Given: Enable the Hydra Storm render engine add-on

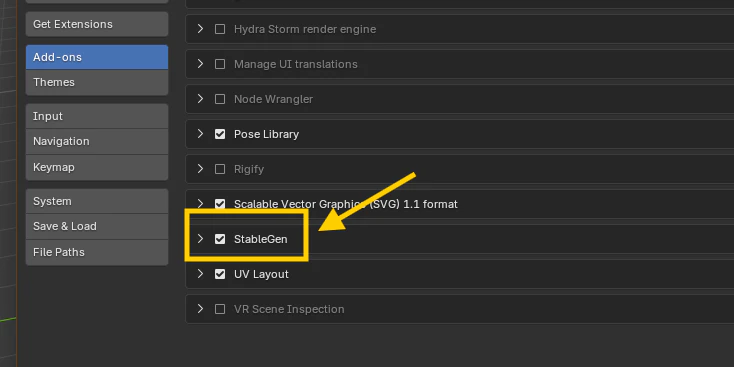Looking at the screenshot, I should pos(220,29).
